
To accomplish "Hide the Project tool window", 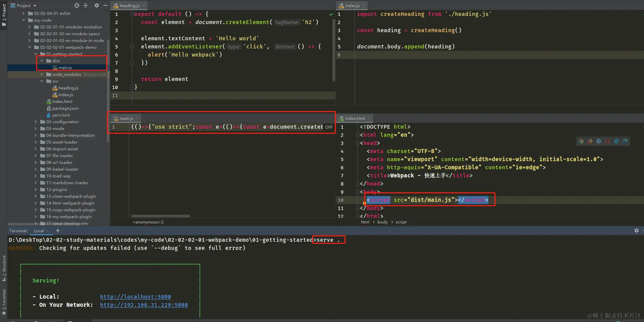I will 106,5.
